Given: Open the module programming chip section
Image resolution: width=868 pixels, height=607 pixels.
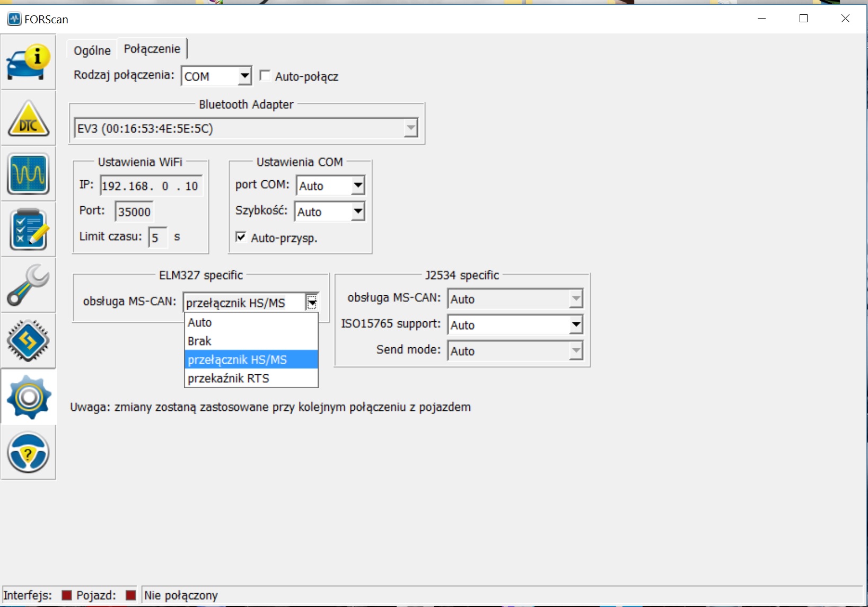Looking at the screenshot, I should [x=28, y=341].
